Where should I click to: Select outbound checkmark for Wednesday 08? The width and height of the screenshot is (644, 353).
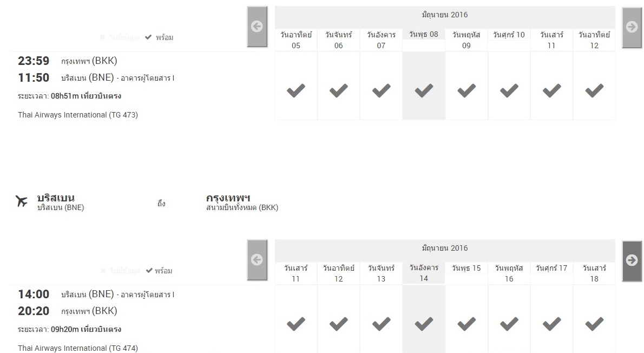coord(424,90)
